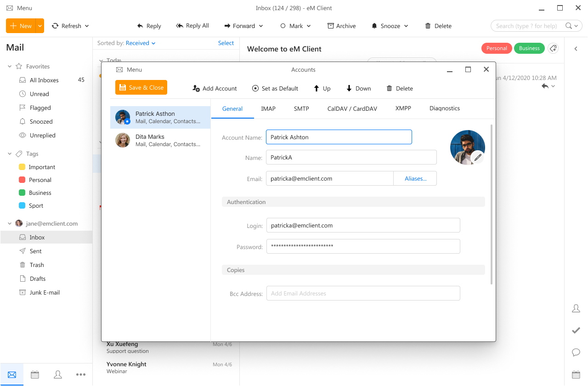
Task: Collapse the jane@emclient.com account tree
Action: [x=10, y=224]
